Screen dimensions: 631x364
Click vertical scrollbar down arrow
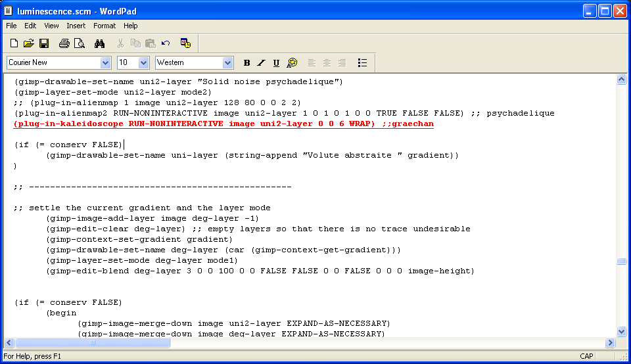pyautogui.click(x=621, y=332)
